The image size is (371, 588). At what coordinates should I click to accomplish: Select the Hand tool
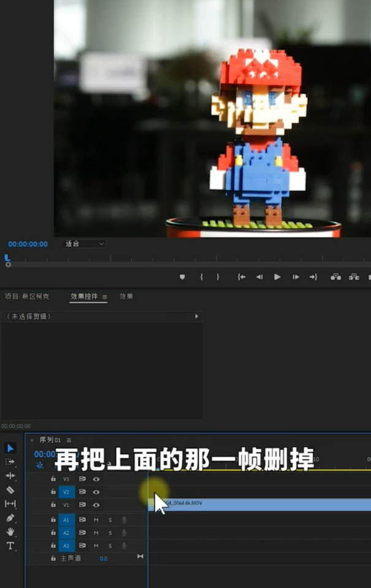coord(10,532)
